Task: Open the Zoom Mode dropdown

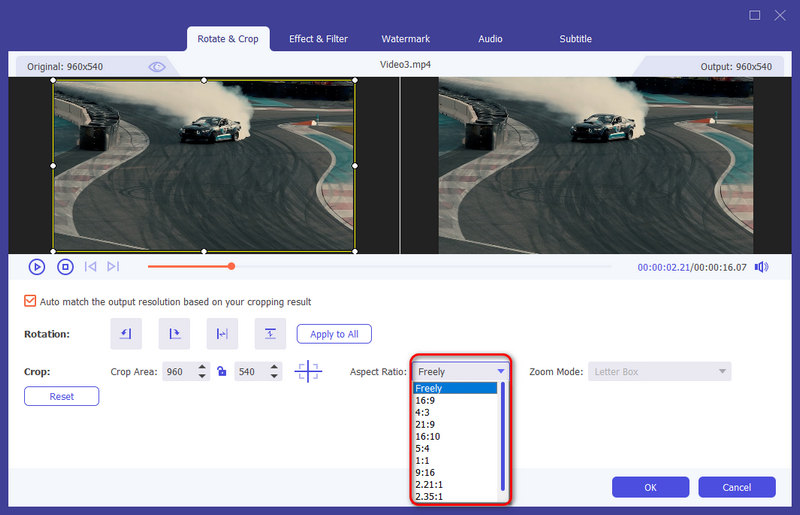Action: (659, 372)
